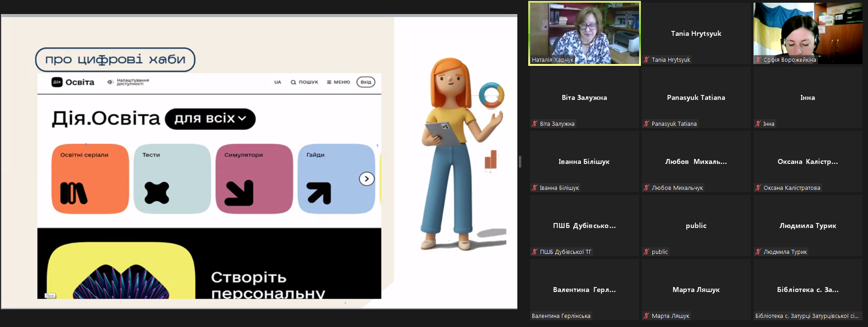
Task: Select Іванна Білішук participant tile
Action: 585,162
